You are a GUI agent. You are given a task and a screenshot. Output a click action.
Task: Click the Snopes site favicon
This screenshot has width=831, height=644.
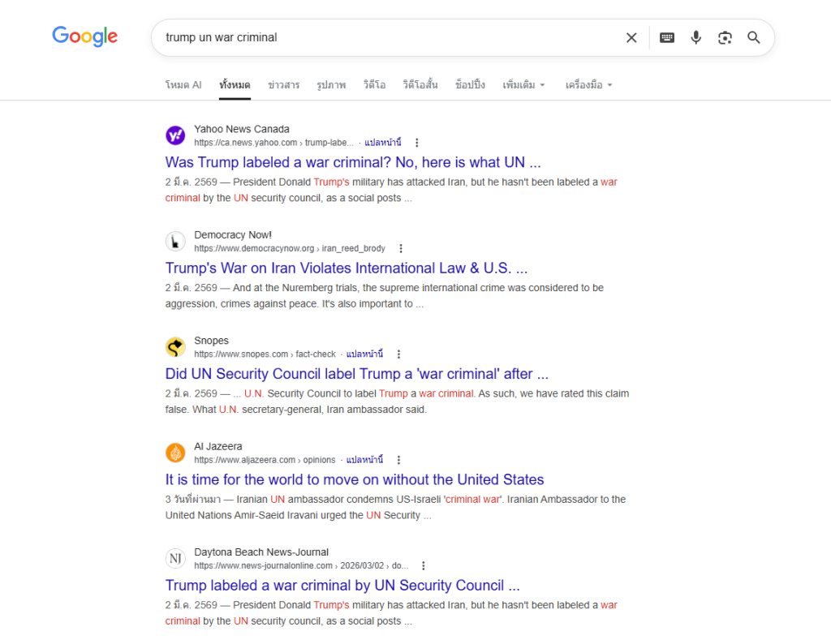175,347
